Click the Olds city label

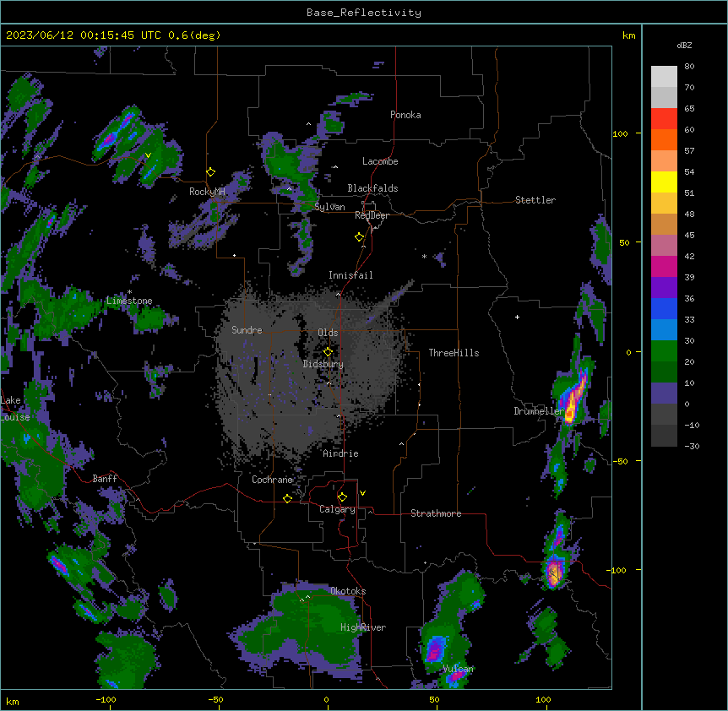click(328, 333)
